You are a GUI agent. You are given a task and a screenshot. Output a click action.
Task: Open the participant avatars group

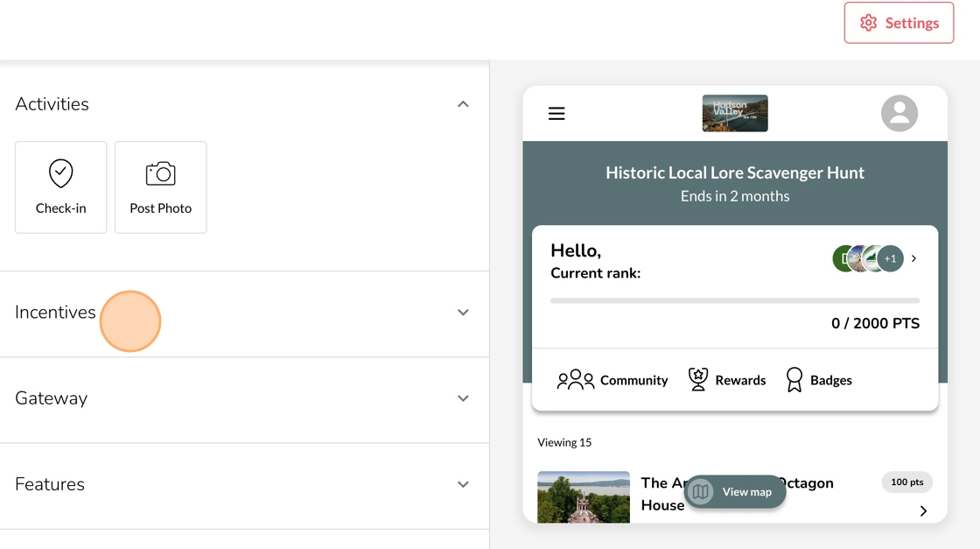(x=866, y=259)
